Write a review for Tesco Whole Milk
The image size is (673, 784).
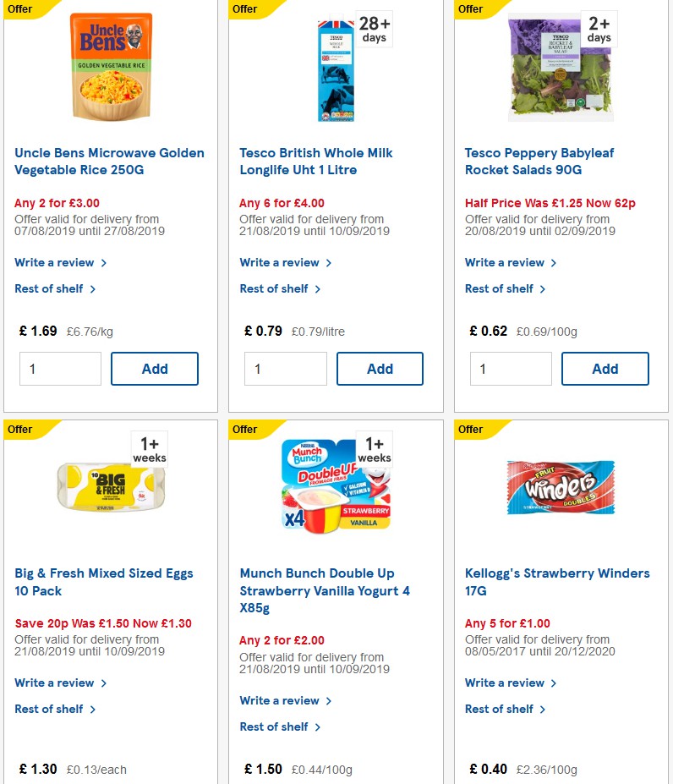[282, 262]
